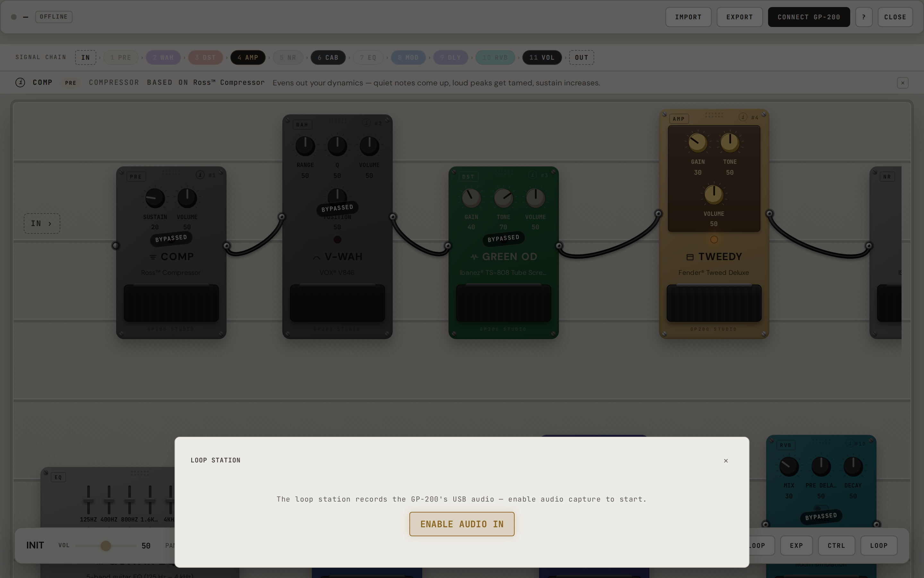Click the WAH tag on V-WAH pedal
This screenshot has width=924, height=578.
pos(302,125)
